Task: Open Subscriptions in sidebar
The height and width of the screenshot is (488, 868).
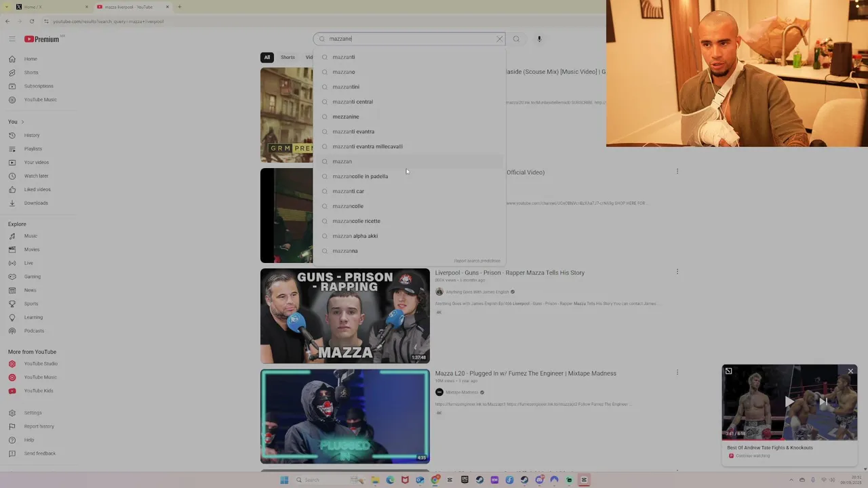Action: (x=37, y=86)
